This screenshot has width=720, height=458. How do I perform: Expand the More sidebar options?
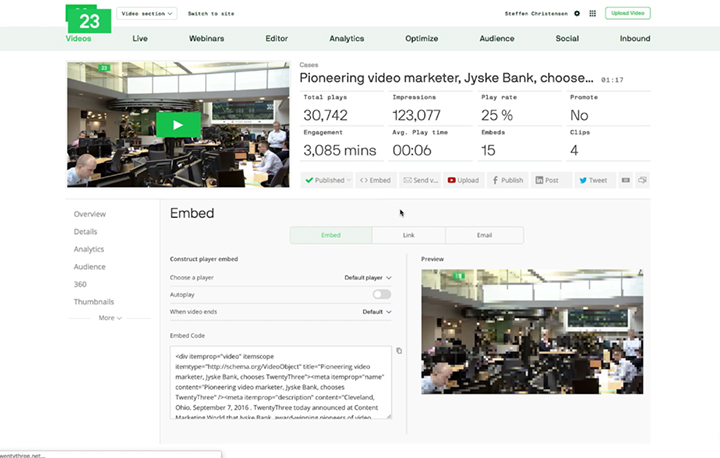tap(110, 318)
